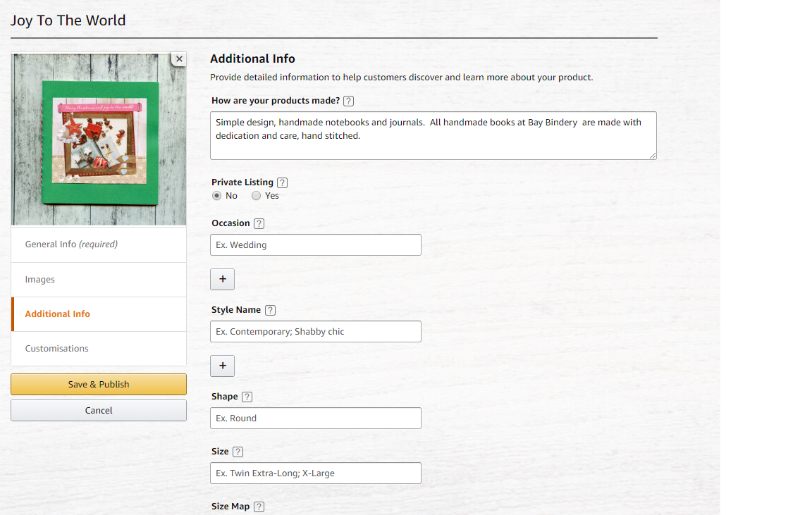The height and width of the screenshot is (515, 812).
Task: Open the Size field help icon
Action: (x=238, y=452)
